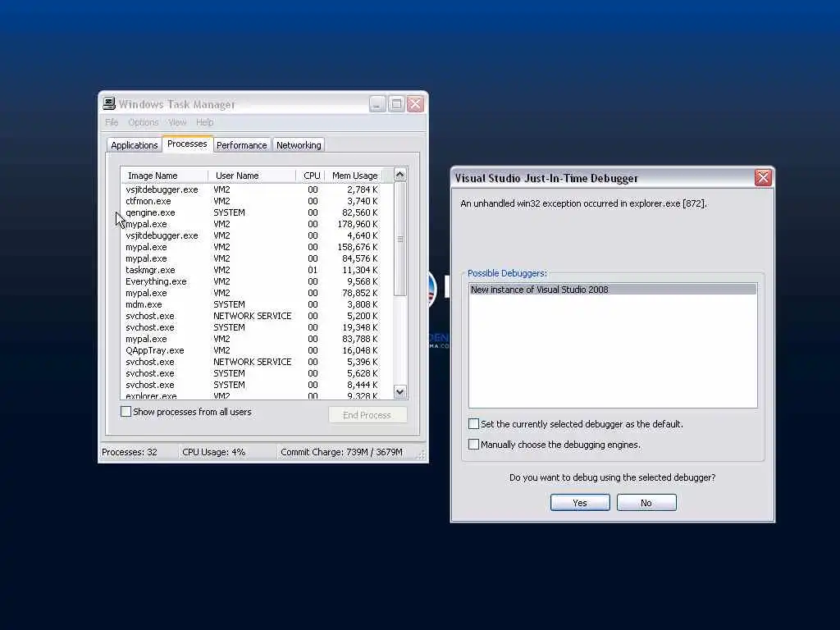Select the Everything.exe process row
840x630 pixels.
point(252,281)
